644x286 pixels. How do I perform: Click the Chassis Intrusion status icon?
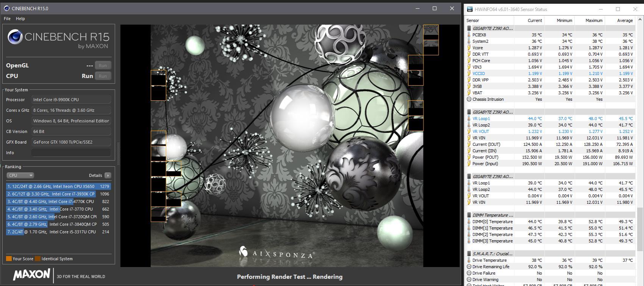pyautogui.click(x=469, y=99)
